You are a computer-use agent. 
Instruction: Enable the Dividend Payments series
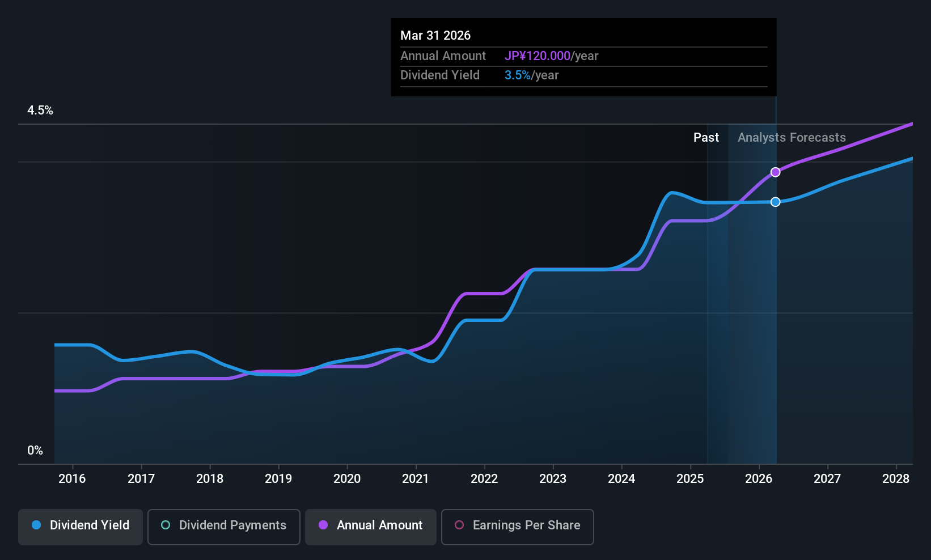pos(224,527)
